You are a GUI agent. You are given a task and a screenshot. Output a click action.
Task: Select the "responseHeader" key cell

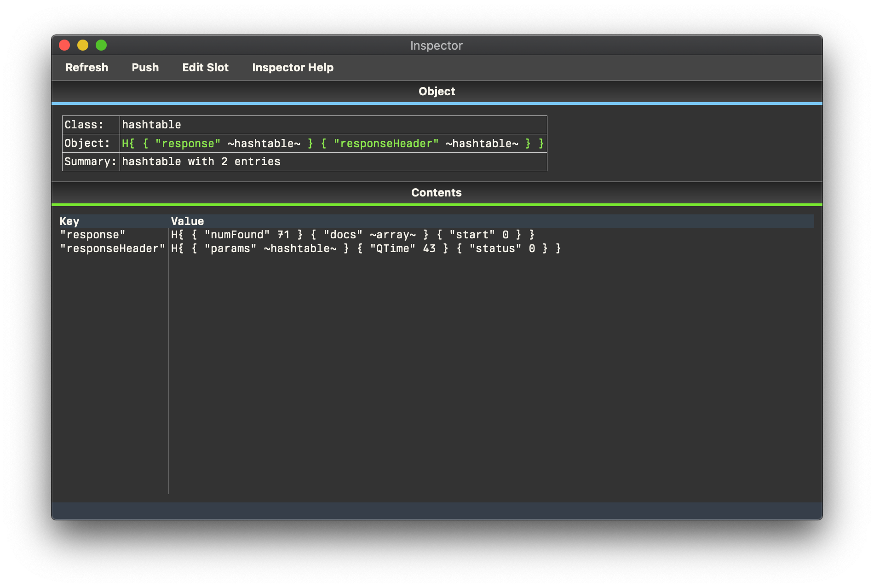[x=112, y=249]
